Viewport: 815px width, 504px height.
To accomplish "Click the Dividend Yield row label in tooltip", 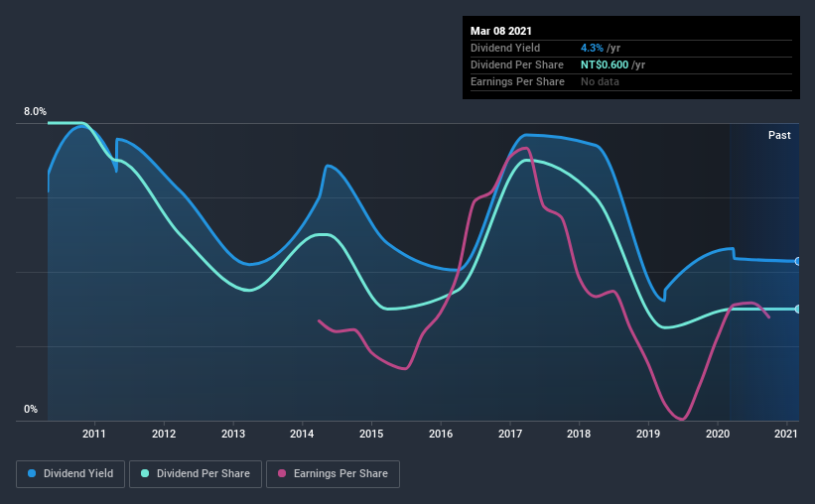I will (505, 48).
